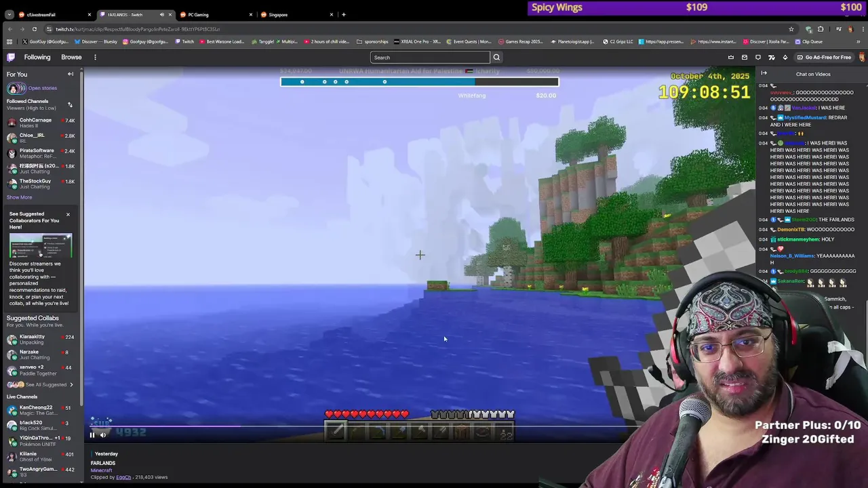The height and width of the screenshot is (488, 868).
Task: Open the Twitch user avatar menu
Action: click(x=862, y=58)
